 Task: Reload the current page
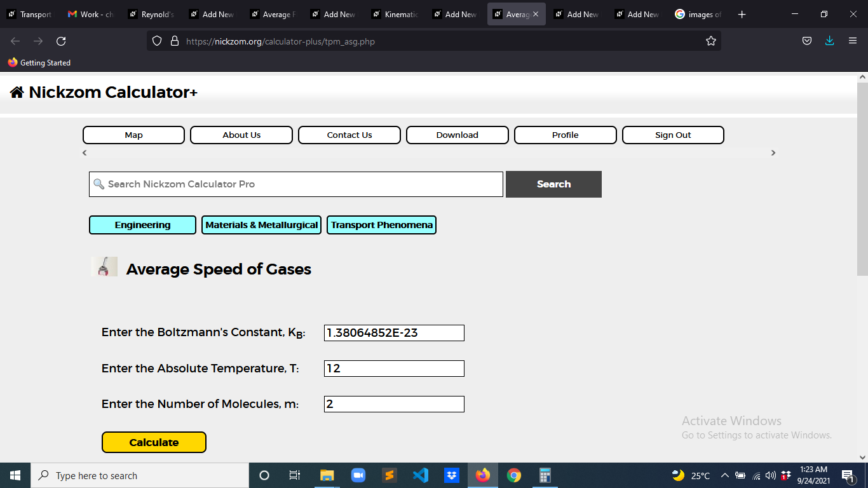point(61,41)
